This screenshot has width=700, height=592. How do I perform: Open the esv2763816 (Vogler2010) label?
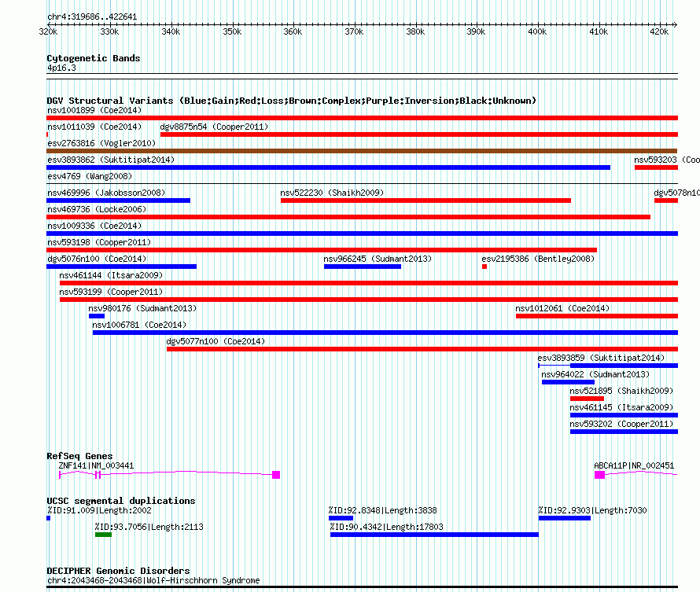point(101,144)
